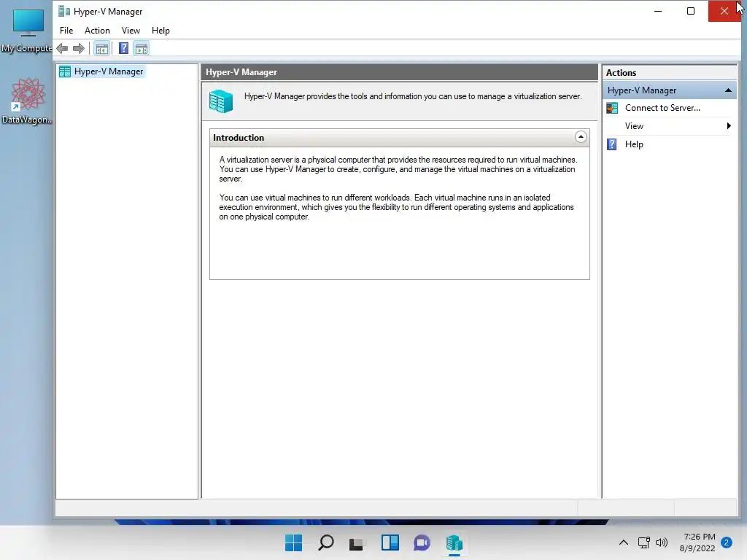
Task: Click the Help icon in the Actions pane
Action: (612, 144)
